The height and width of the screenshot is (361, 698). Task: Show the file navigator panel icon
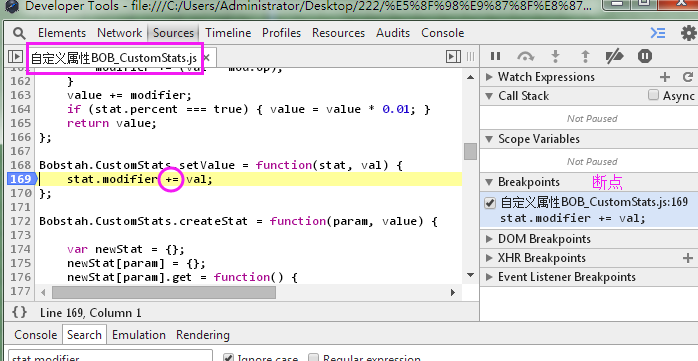coord(15,57)
